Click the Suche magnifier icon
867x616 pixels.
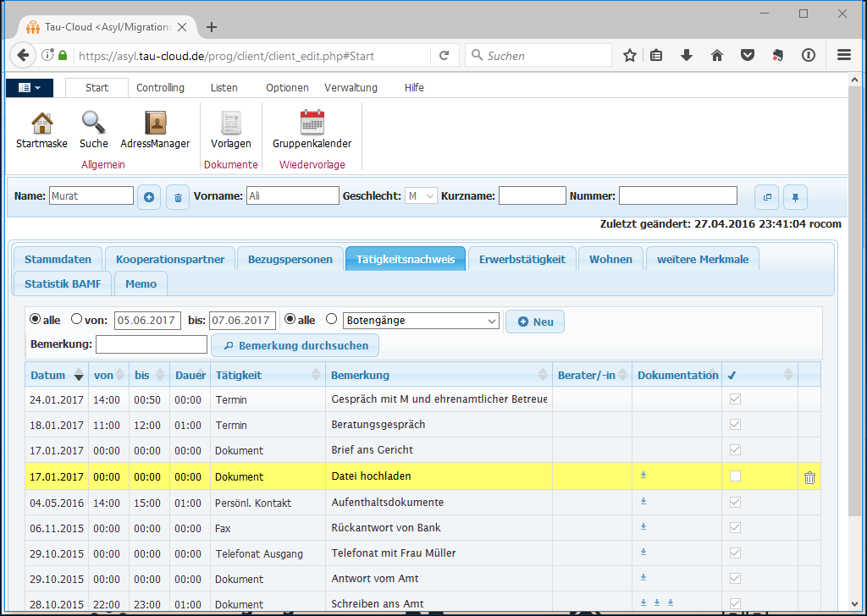coord(94,124)
